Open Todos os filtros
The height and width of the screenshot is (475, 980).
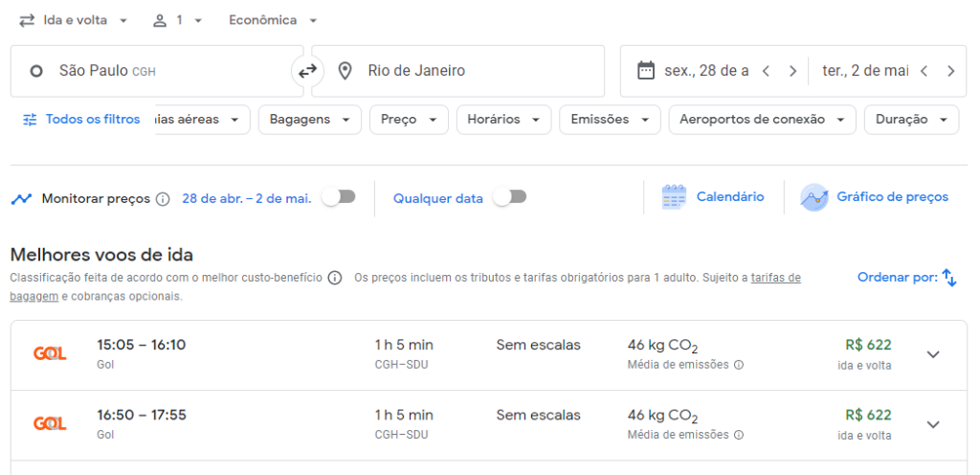tap(81, 120)
